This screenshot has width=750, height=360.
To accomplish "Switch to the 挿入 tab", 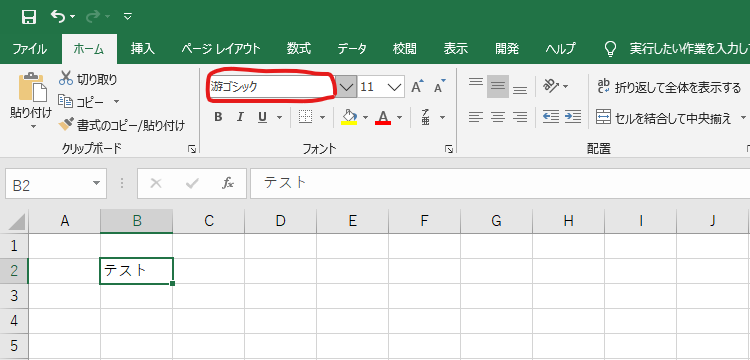I will coord(143,49).
